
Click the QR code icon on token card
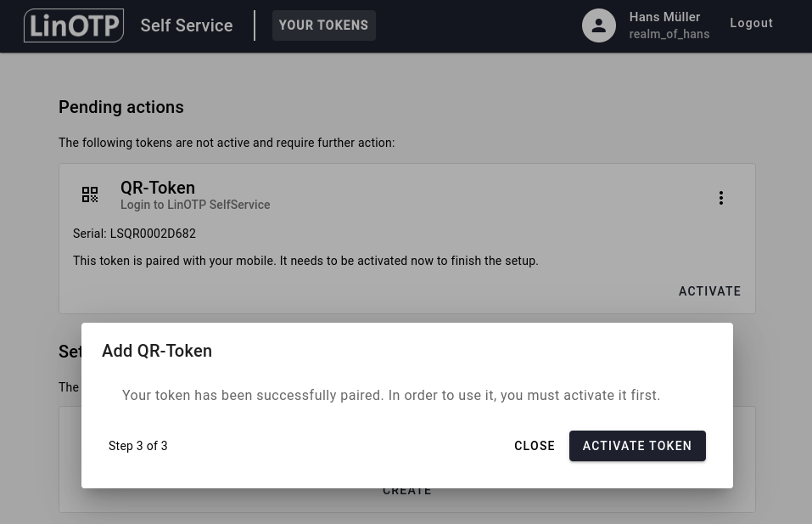click(90, 194)
